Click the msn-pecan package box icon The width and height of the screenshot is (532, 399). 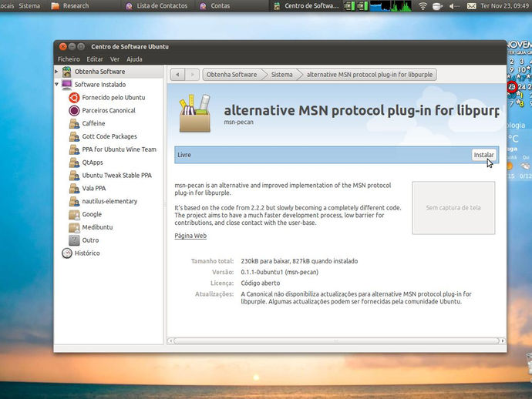click(195, 113)
